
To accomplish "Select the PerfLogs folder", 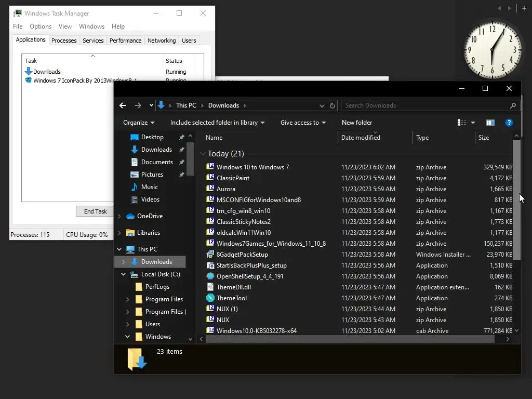I will (x=157, y=287).
